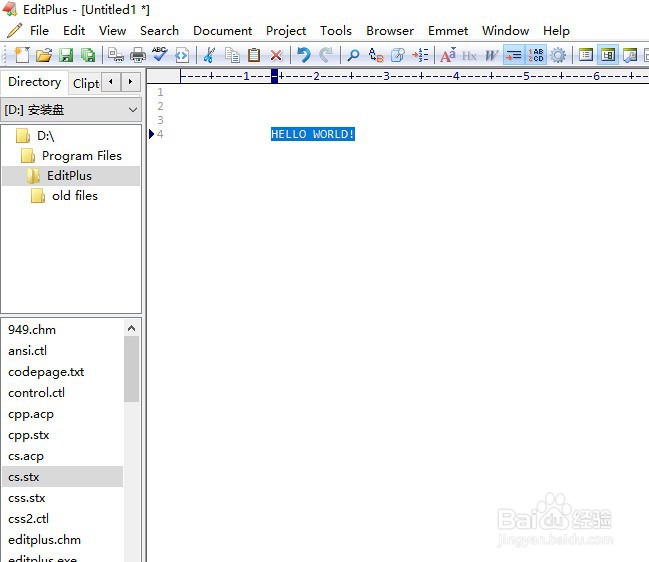Click the Open file folder icon
The image size is (649, 562).
[x=44, y=55]
